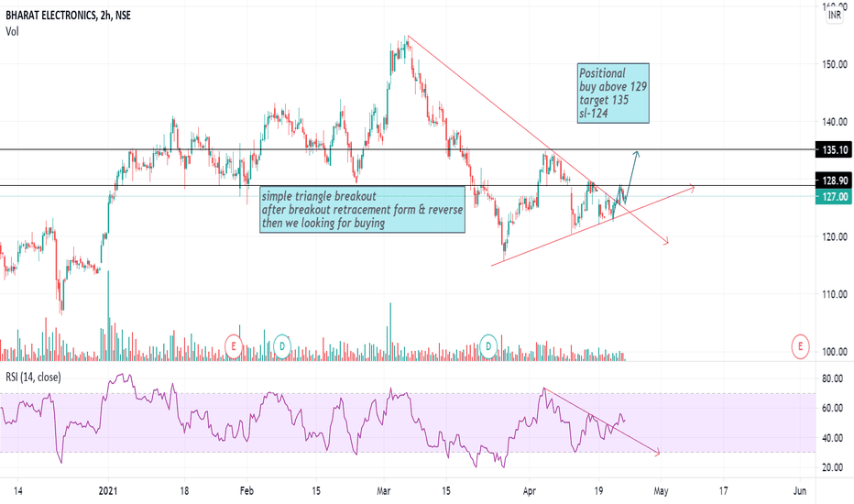Click the RSI (14, close) indicator label
The width and height of the screenshot is (854, 504).
pyautogui.click(x=33, y=377)
